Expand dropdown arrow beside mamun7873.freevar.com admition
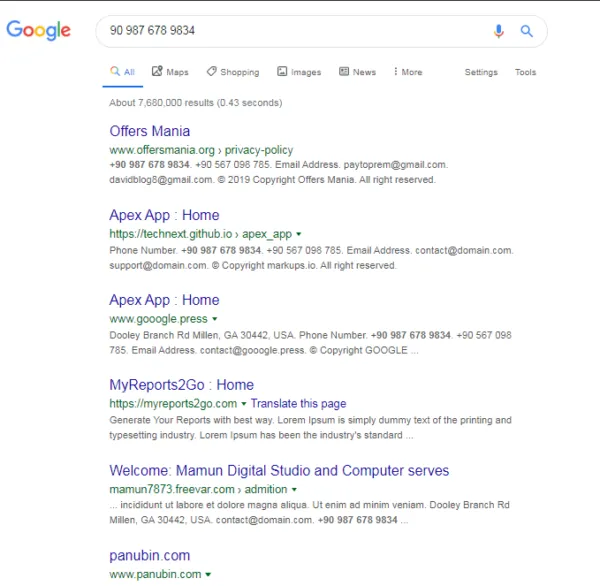 294,489
